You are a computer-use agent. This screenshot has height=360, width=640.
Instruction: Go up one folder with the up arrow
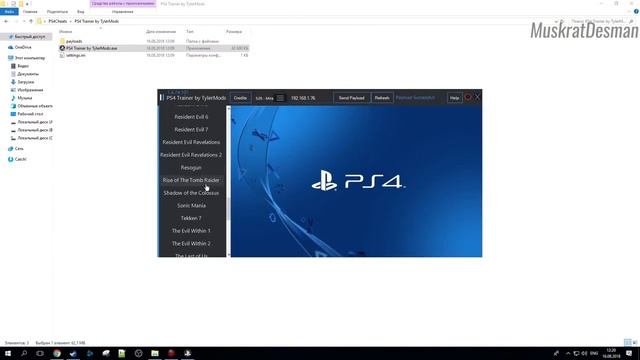point(31,21)
